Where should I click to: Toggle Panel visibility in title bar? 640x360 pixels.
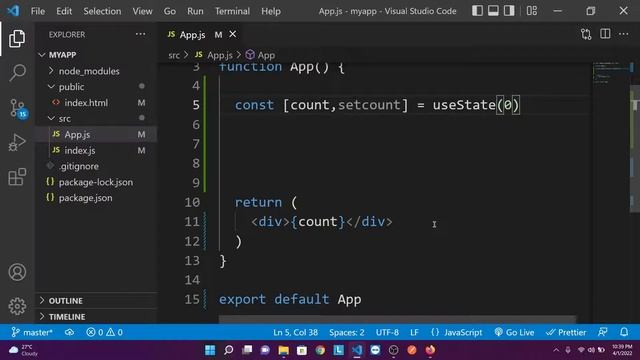pyautogui.click(x=493, y=11)
